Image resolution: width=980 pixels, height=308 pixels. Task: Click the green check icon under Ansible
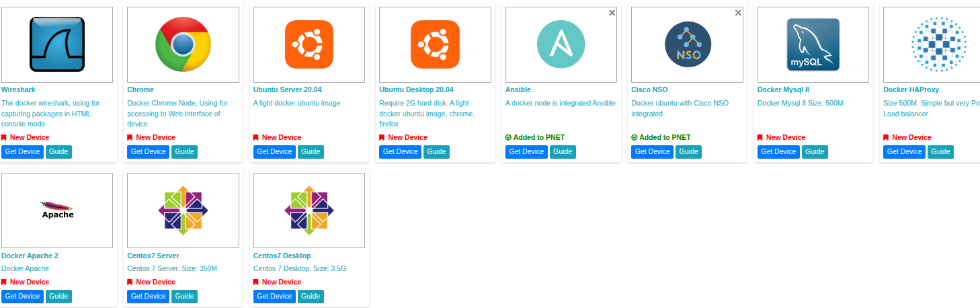[508, 137]
